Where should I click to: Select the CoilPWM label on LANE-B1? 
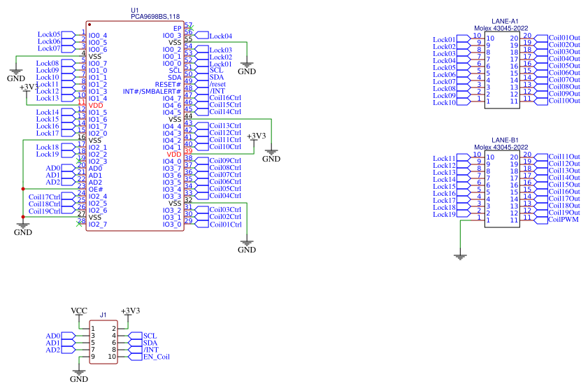[564, 220]
